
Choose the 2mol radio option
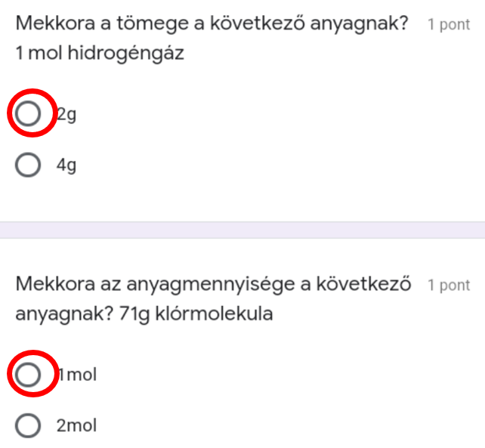click(29, 425)
